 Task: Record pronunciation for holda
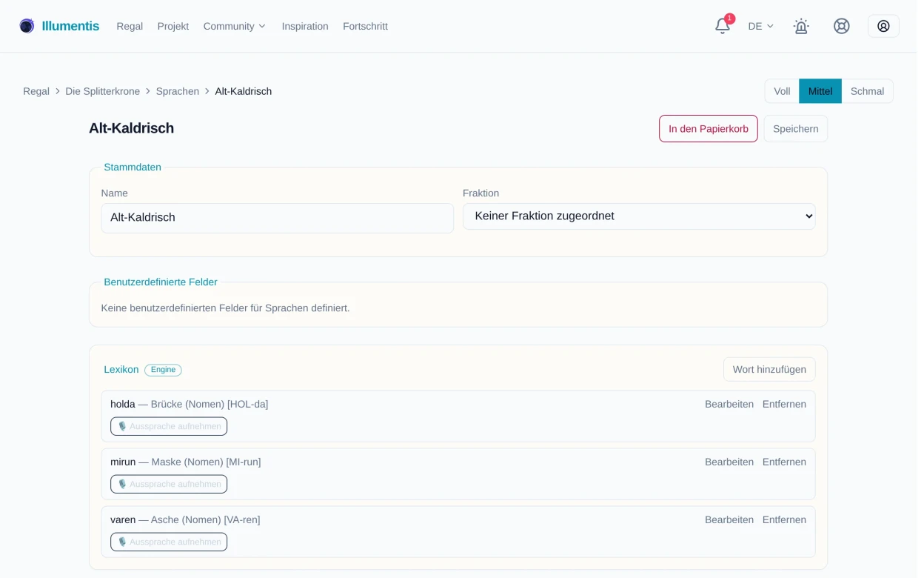[x=169, y=426]
